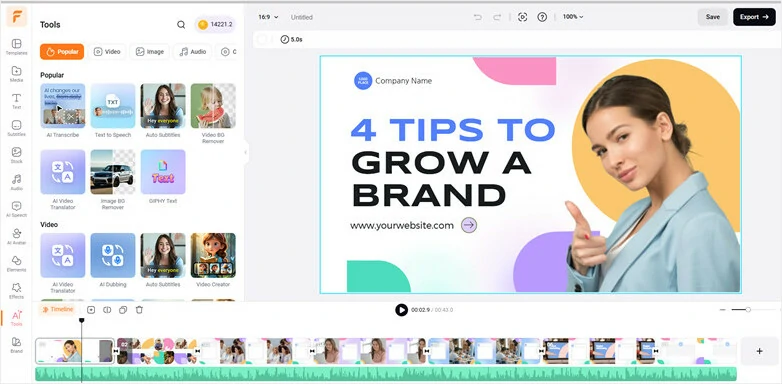
Task: Adjust the timeline zoom slider handle
Action: 748,310
